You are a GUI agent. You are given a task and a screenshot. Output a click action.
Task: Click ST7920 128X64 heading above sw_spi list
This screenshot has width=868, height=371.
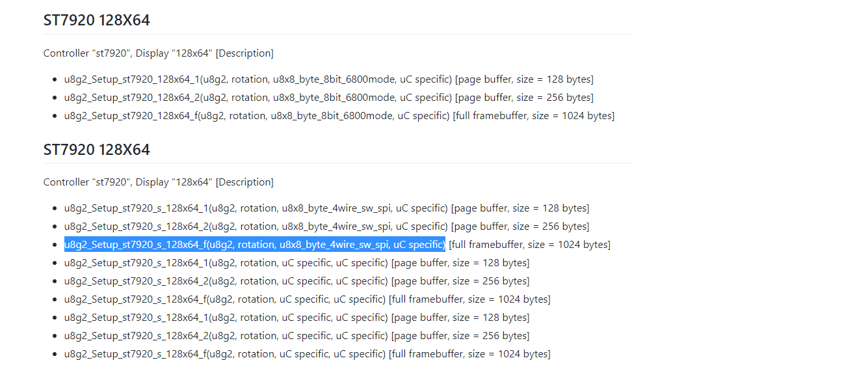point(97,150)
